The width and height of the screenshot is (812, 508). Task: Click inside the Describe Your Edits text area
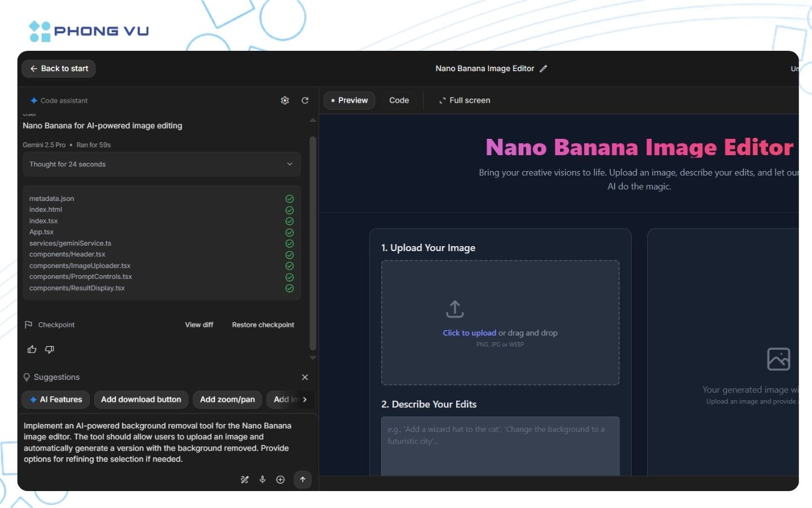click(500, 446)
